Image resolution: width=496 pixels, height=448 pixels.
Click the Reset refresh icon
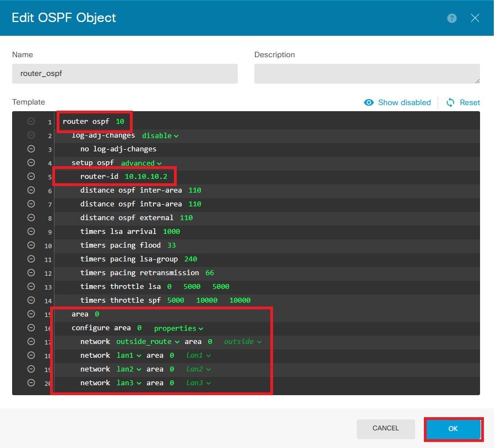[450, 102]
